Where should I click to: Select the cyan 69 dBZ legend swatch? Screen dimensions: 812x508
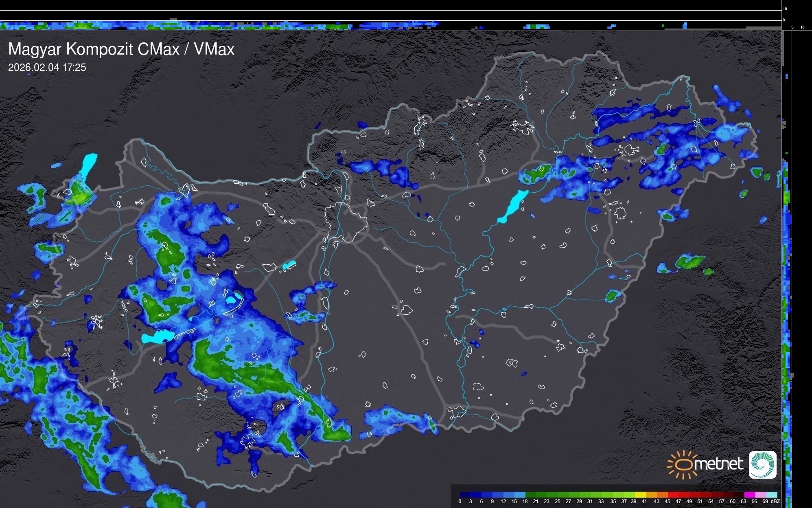pyautogui.click(x=771, y=495)
